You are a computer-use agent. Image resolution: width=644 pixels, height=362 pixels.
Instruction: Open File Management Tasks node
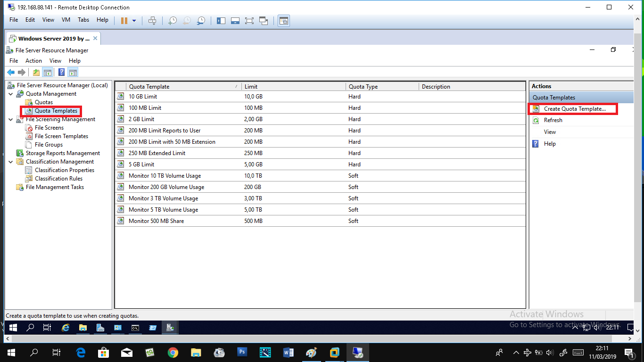(55, 187)
